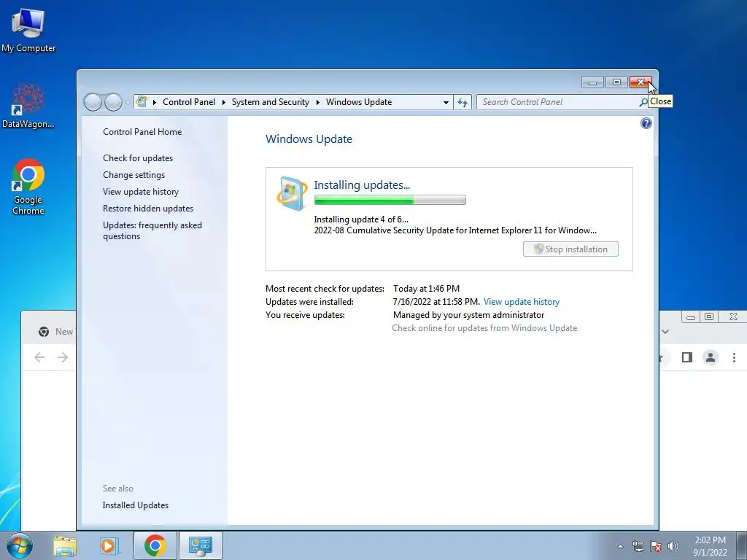Open the recent pages dropdown arrow
This screenshot has width=747, height=560.
click(x=128, y=102)
